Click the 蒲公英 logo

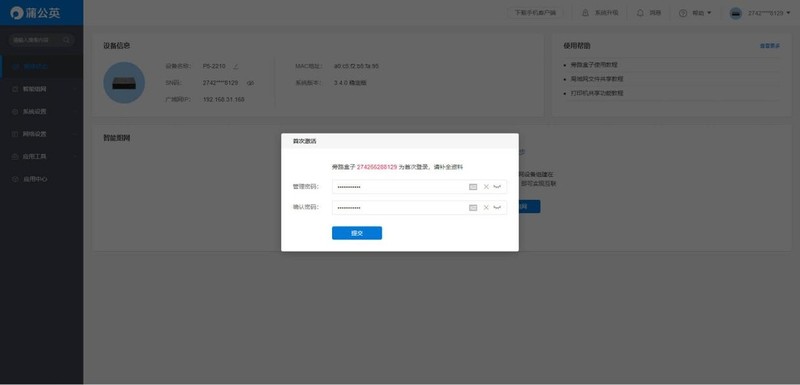(35, 13)
